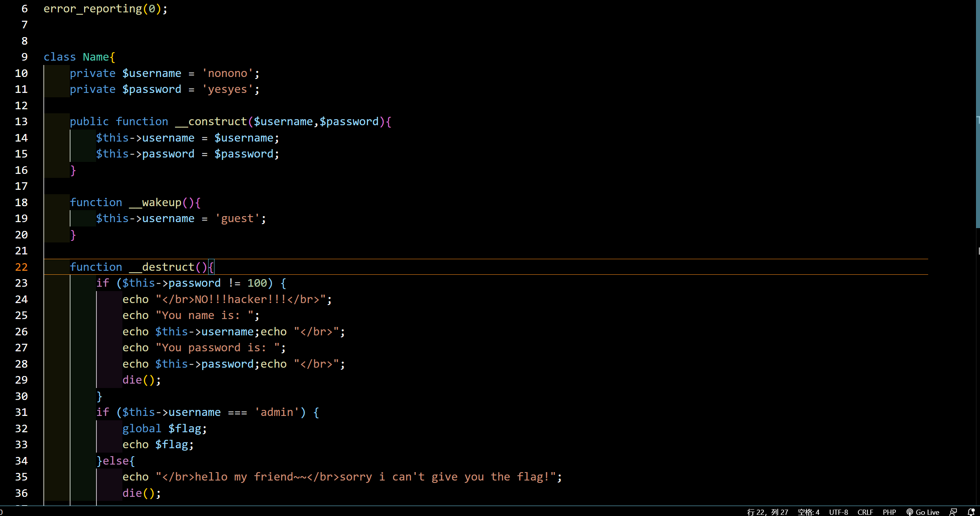Click the else keyword on line 34
Screen dimensions: 980x516
tap(116, 461)
